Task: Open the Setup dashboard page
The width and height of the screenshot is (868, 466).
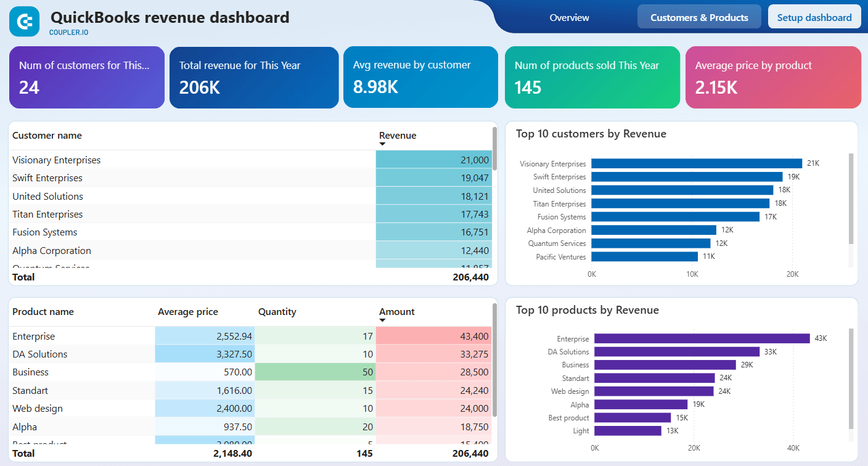Action: coord(814,17)
